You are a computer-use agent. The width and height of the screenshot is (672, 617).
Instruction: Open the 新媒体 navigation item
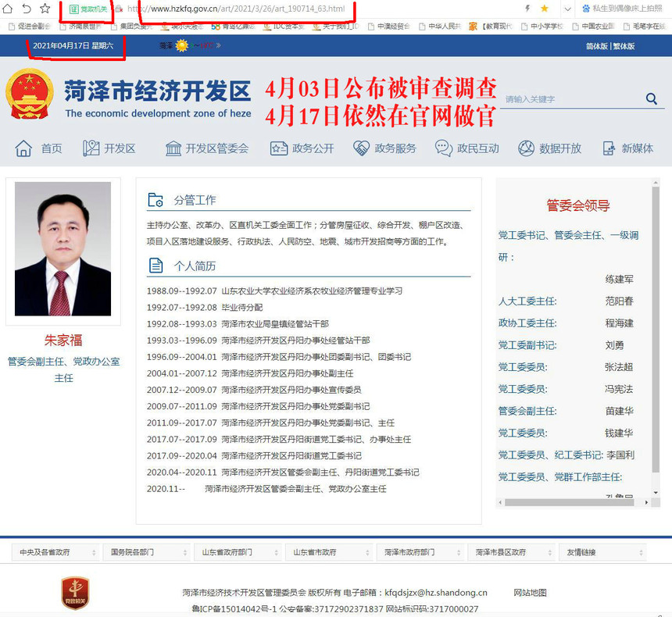pos(628,148)
